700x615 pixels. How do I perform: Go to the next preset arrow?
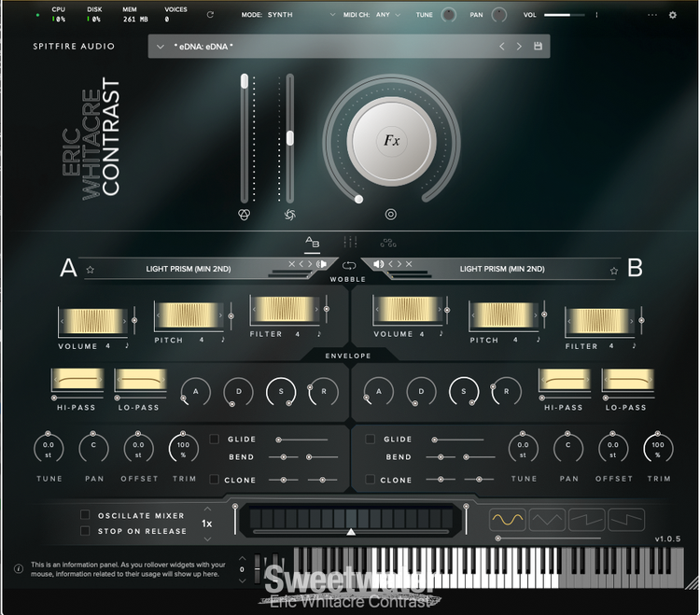click(x=519, y=47)
